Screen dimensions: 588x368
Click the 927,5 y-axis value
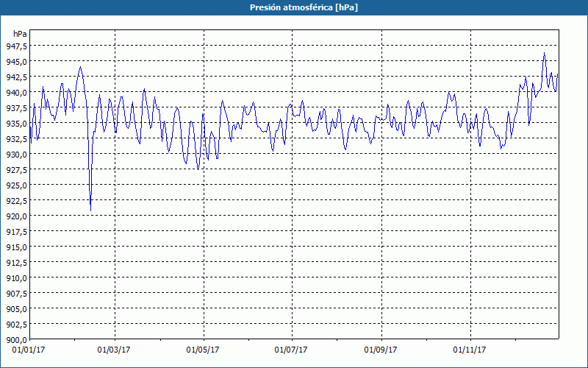click(x=16, y=169)
